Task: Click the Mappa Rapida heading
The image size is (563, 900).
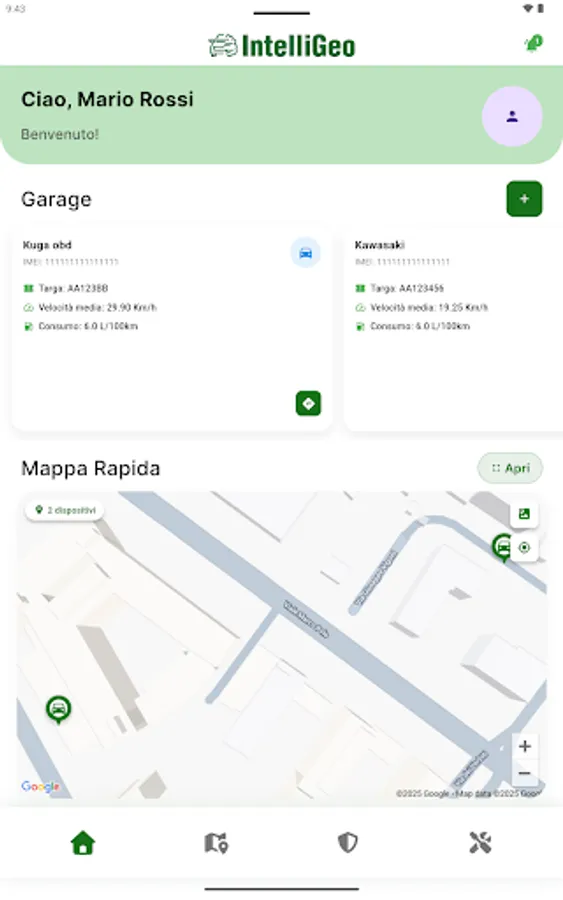Action: pos(91,468)
